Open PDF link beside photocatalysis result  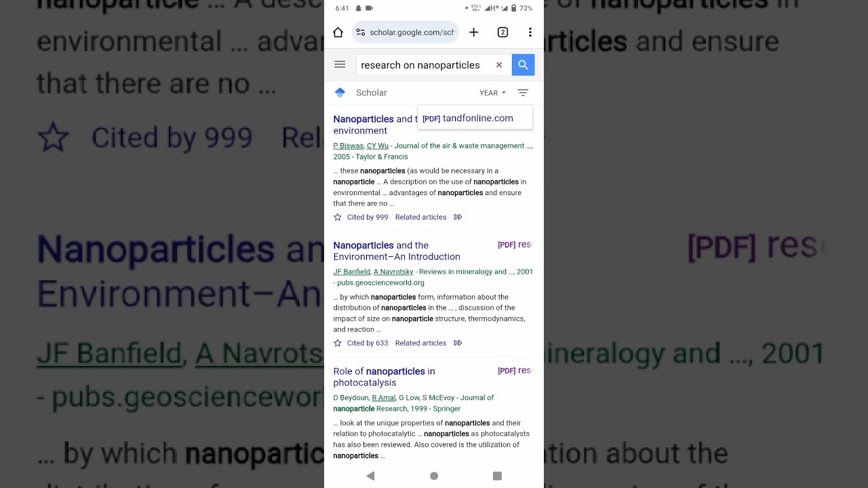click(x=515, y=371)
